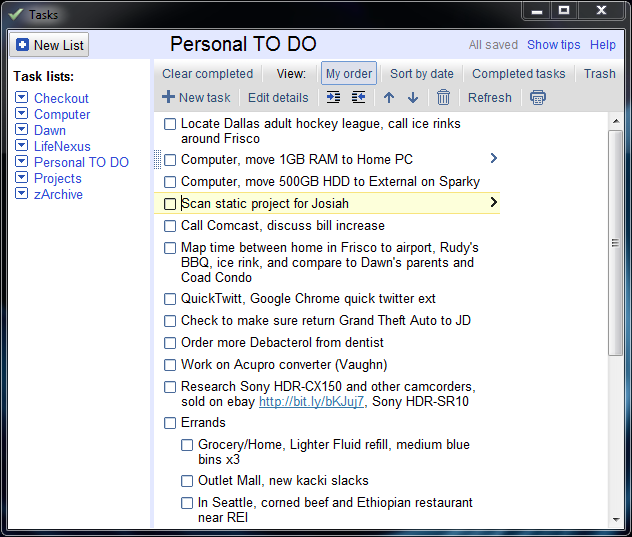Screen dimensions: 632x537
Task: Click the scrollbar up arrow
Action: point(615,121)
